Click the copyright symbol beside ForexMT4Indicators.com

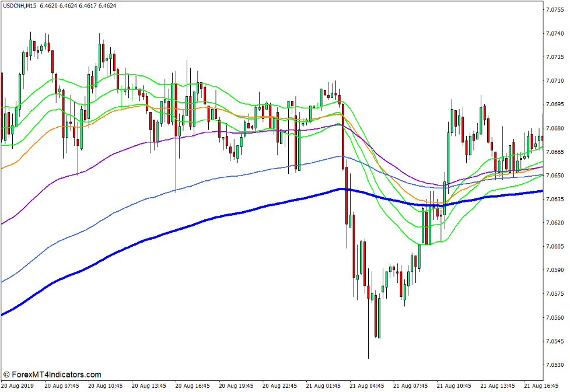[x=6, y=374]
